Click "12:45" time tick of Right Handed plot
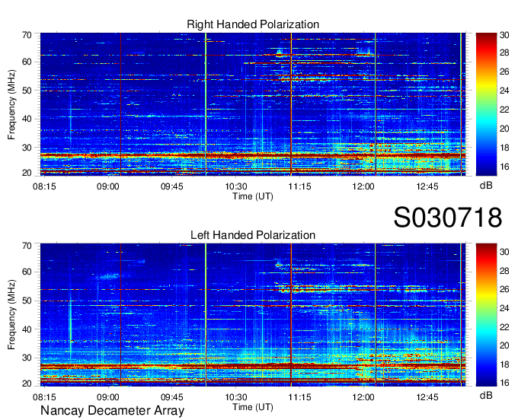This screenshot has height=420, width=518. pyautogui.click(x=427, y=186)
